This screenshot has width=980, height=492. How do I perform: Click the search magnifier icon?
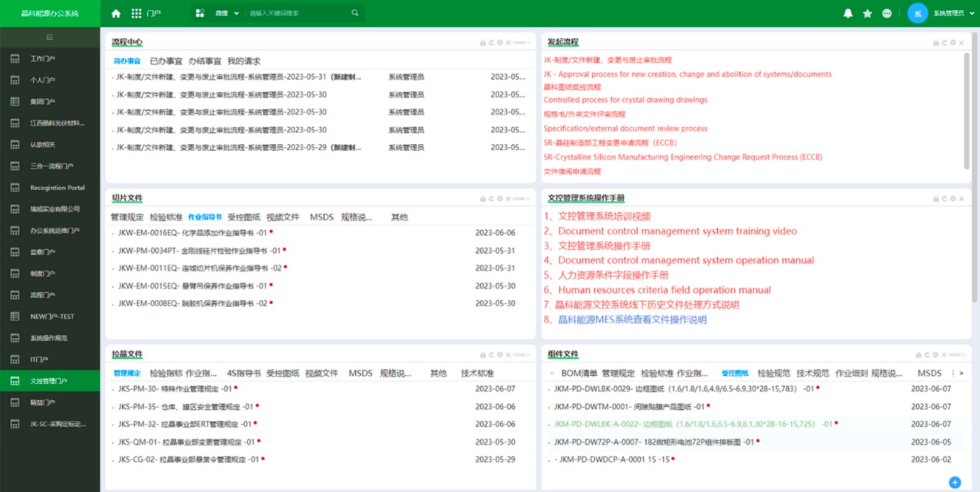click(355, 13)
